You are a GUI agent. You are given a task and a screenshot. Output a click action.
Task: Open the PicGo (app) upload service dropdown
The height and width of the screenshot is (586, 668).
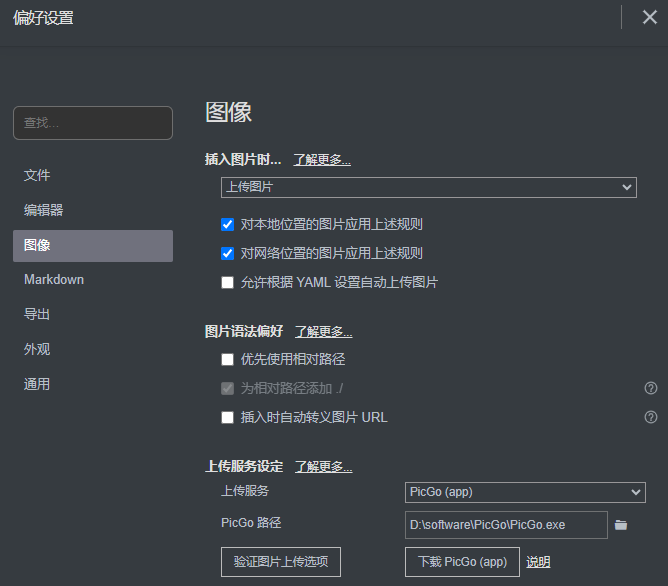coord(525,492)
